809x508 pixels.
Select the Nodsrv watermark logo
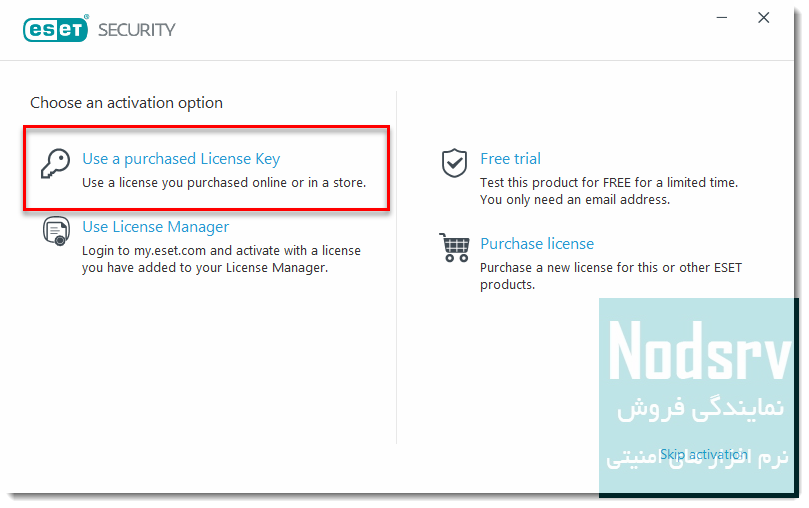(x=699, y=350)
